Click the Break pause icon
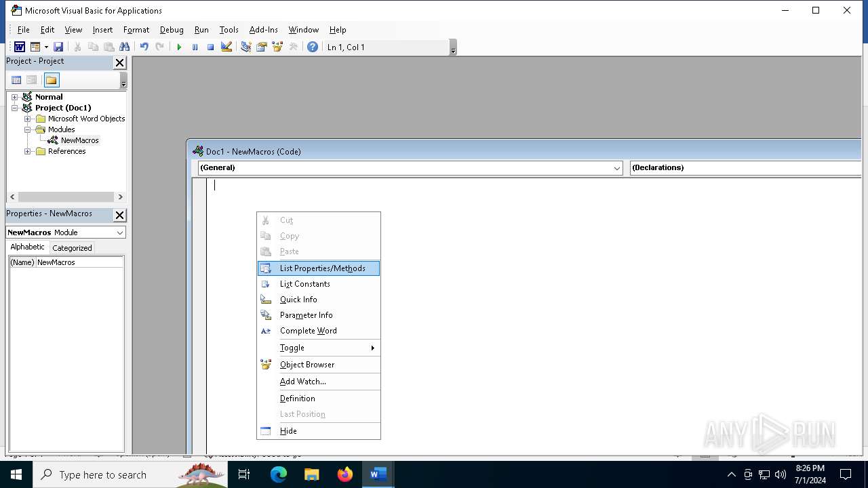Screen dimensions: 868x488 coord(195,47)
